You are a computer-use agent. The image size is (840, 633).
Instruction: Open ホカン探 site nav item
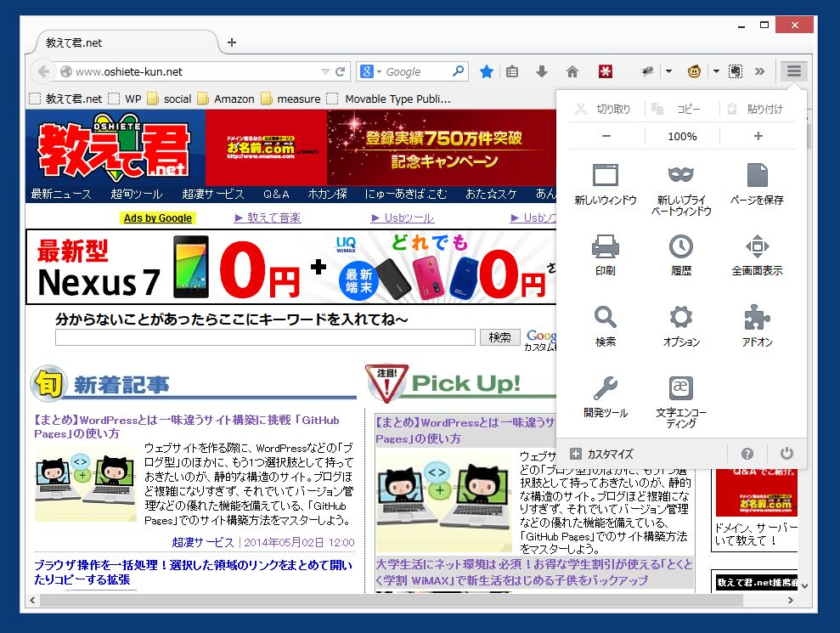[327, 194]
